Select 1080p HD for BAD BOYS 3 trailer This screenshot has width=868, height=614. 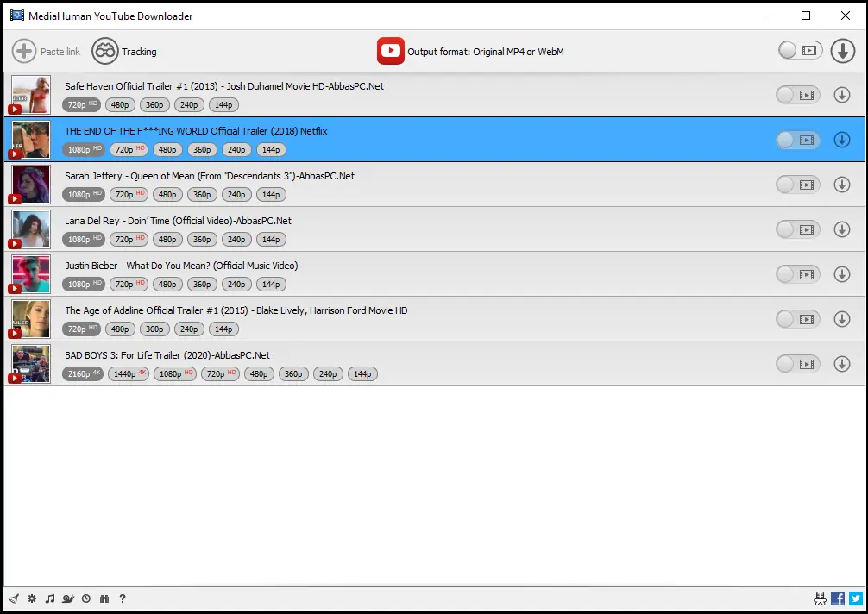tap(175, 374)
